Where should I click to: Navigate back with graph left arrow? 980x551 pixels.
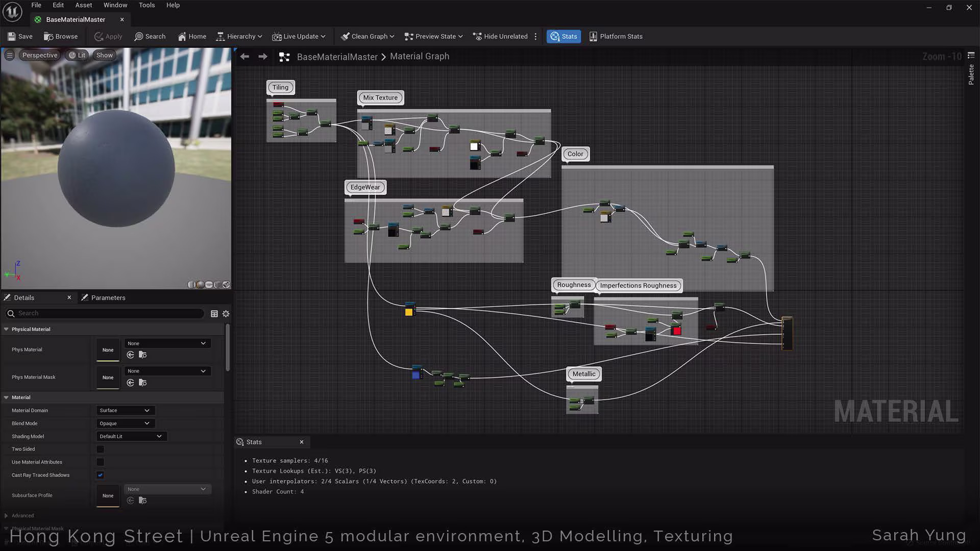pos(244,57)
